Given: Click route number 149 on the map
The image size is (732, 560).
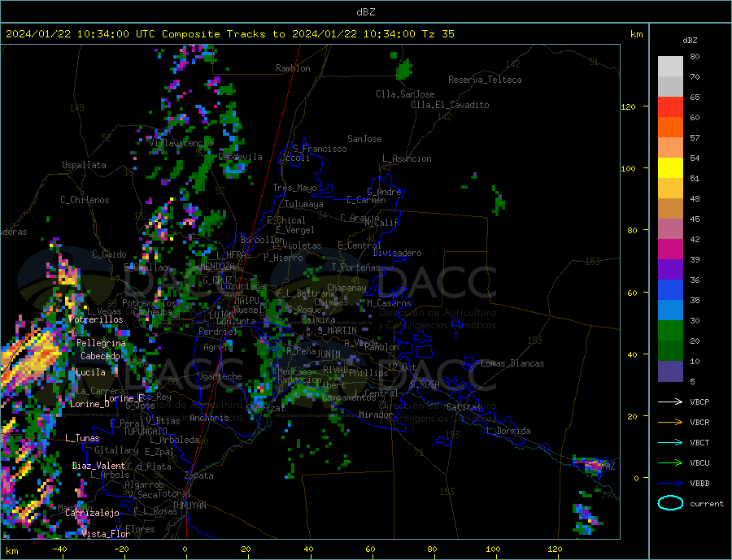Looking at the screenshot, I should coord(76,108).
